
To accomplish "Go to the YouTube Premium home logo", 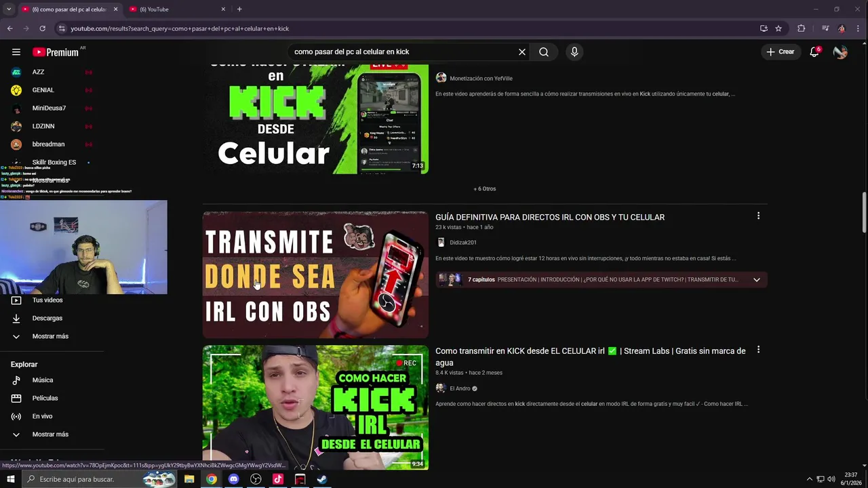I will [x=55, y=52].
